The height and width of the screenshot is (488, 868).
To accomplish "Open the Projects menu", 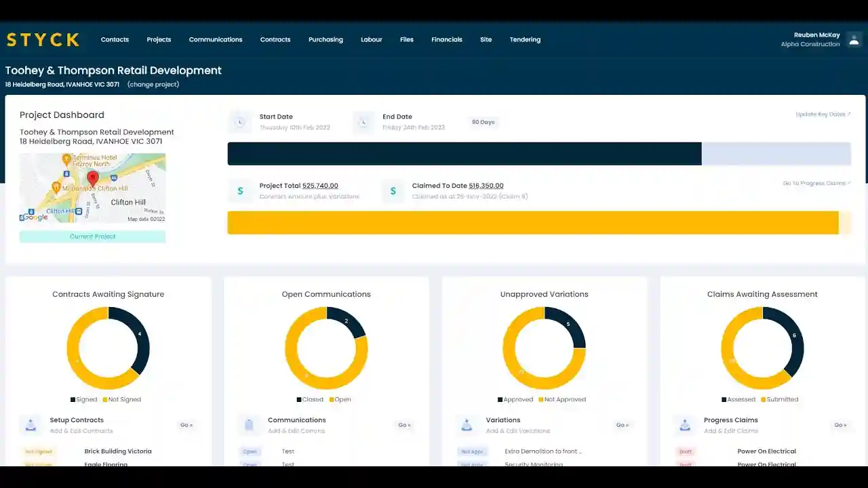I will point(159,39).
